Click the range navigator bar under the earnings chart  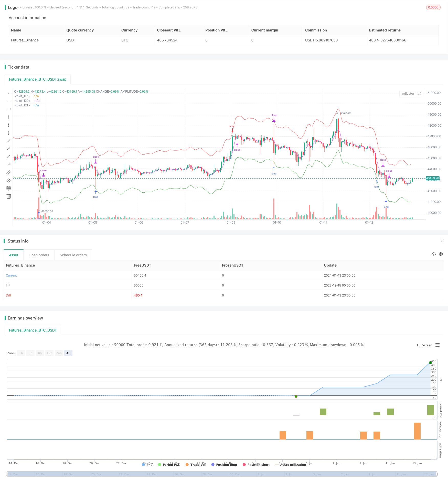coord(222,474)
